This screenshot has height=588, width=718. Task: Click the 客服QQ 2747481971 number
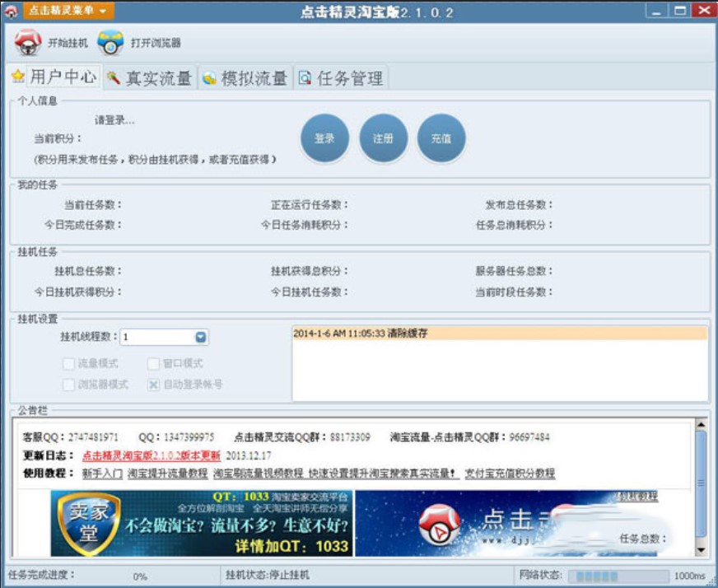pyautogui.click(x=93, y=437)
